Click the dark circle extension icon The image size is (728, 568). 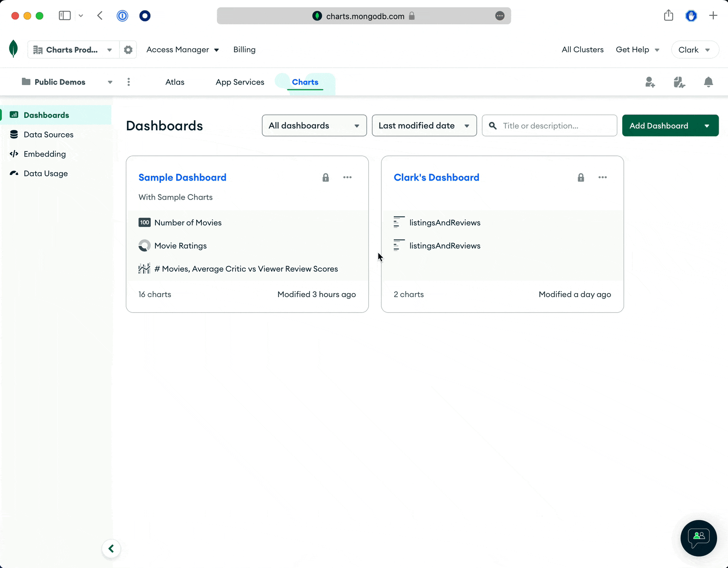(145, 16)
